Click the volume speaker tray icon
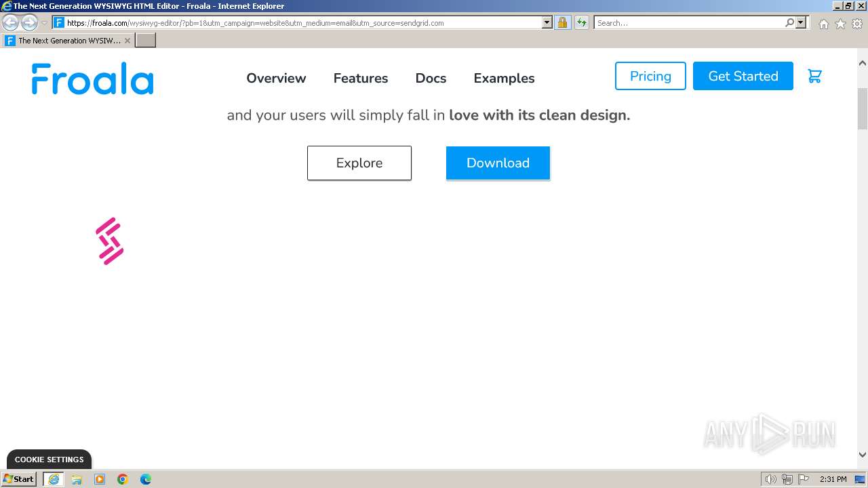 [x=771, y=479]
